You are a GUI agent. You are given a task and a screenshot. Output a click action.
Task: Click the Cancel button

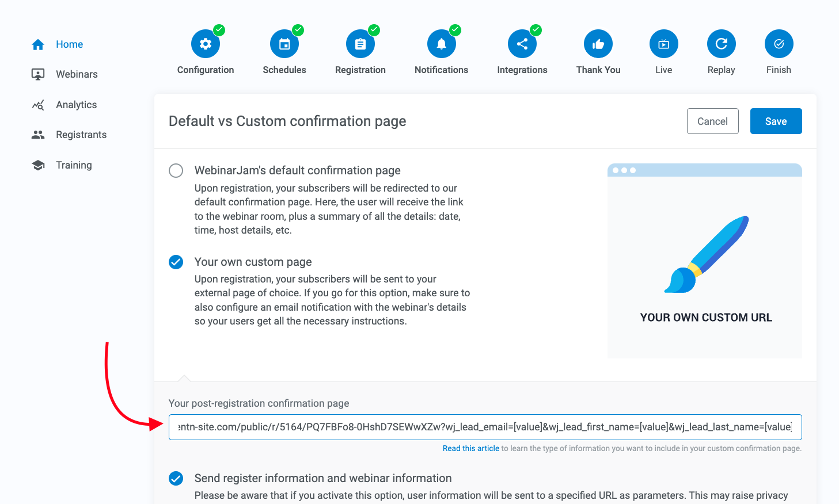click(713, 121)
